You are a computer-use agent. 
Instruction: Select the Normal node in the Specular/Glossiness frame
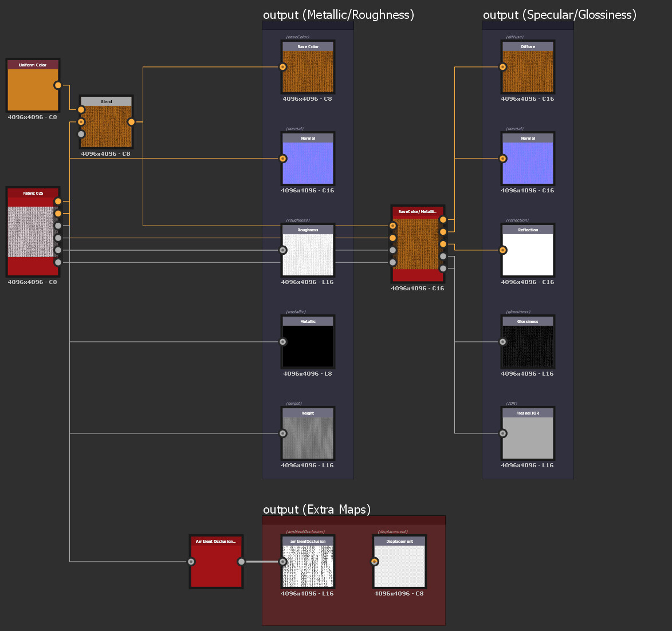(x=528, y=159)
